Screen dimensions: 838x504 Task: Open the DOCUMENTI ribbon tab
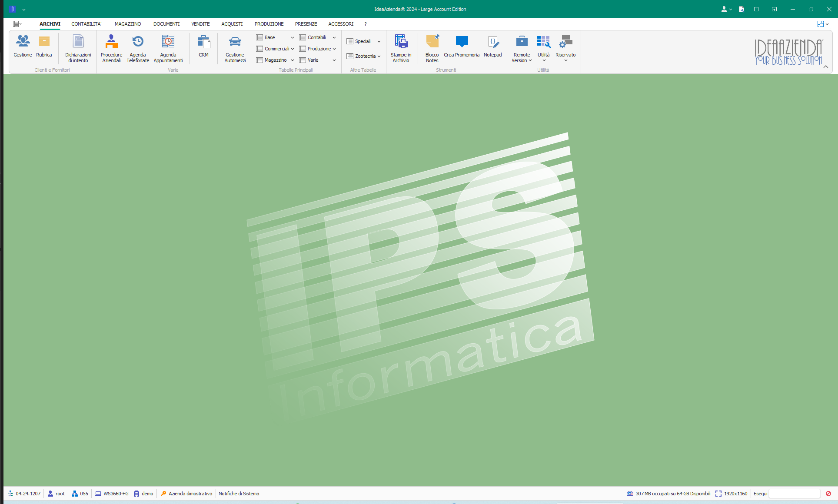(166, 24)
